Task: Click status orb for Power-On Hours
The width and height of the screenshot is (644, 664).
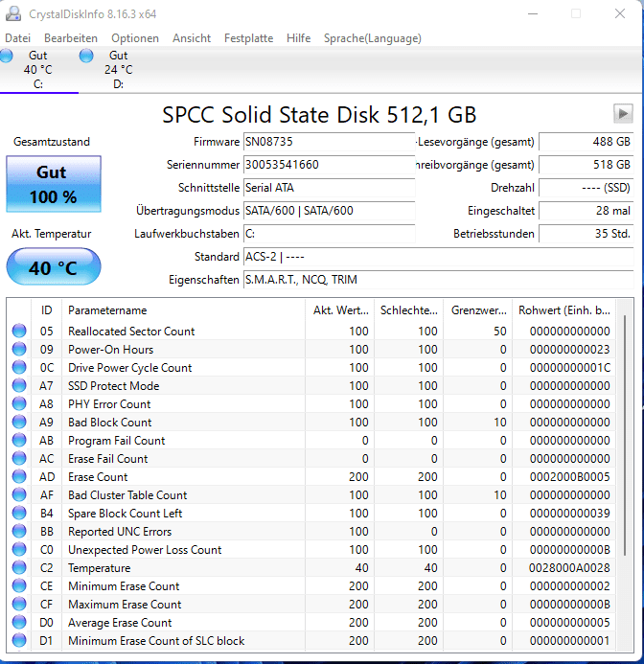Action: tap(19, 350)
